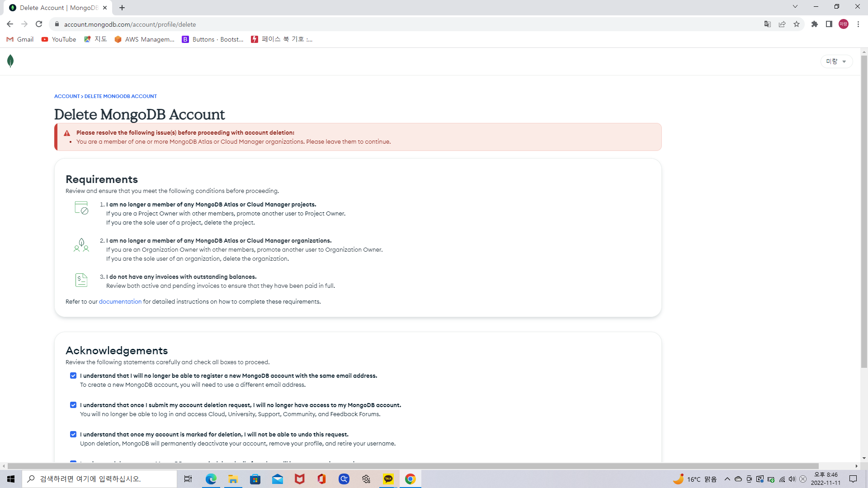868x488 pixels.
Task: Open Windows notification center
Action: 853,479
